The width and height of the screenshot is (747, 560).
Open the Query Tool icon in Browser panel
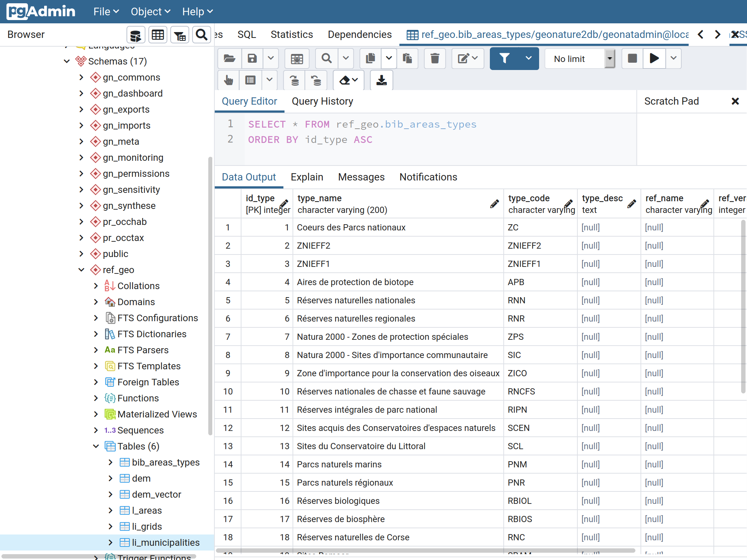136,35
